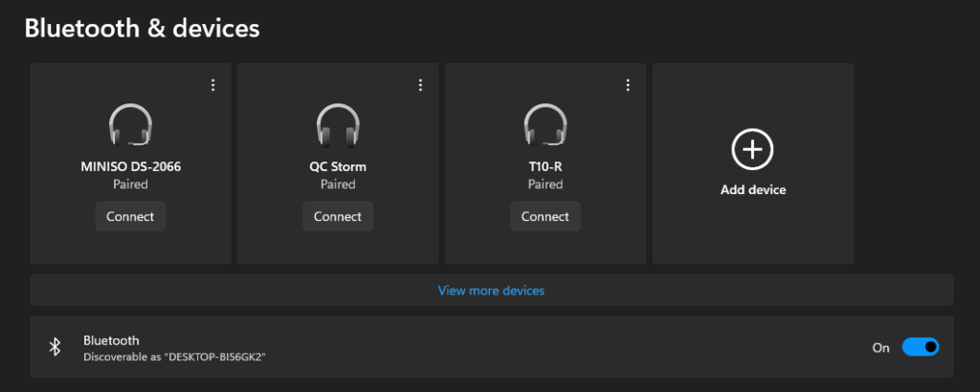This screenshot has width=980, height=392.
Task: Click View more devices link
Action: click(491, 290)
